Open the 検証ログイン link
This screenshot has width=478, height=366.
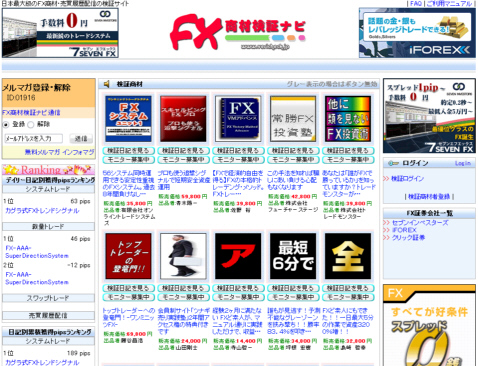[407, 179]
